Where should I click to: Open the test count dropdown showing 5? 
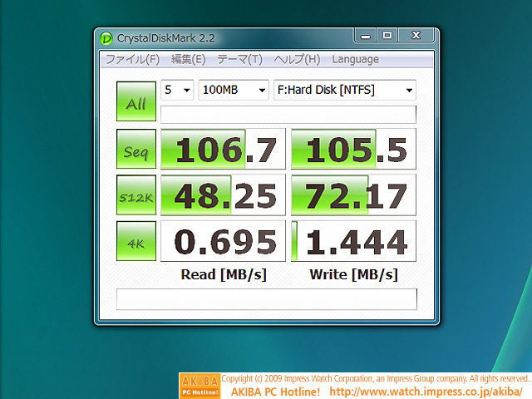(177, 90)
